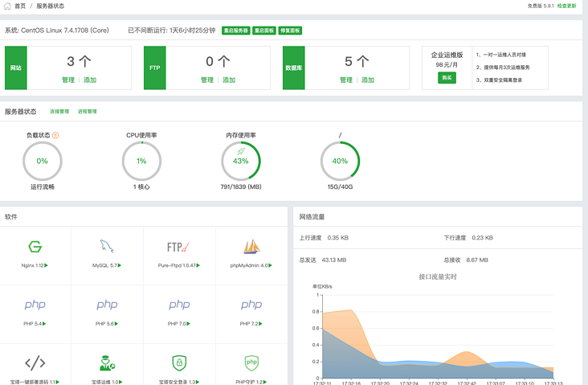This screenshot has height=385, width=588.
Task: Click the 负载状态 help question mark
Action: coord(55,135)
